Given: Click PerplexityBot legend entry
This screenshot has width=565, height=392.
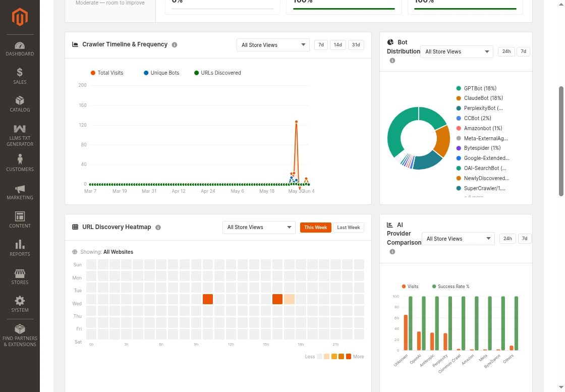Looking at the screenshot, I should click(480, 108).
